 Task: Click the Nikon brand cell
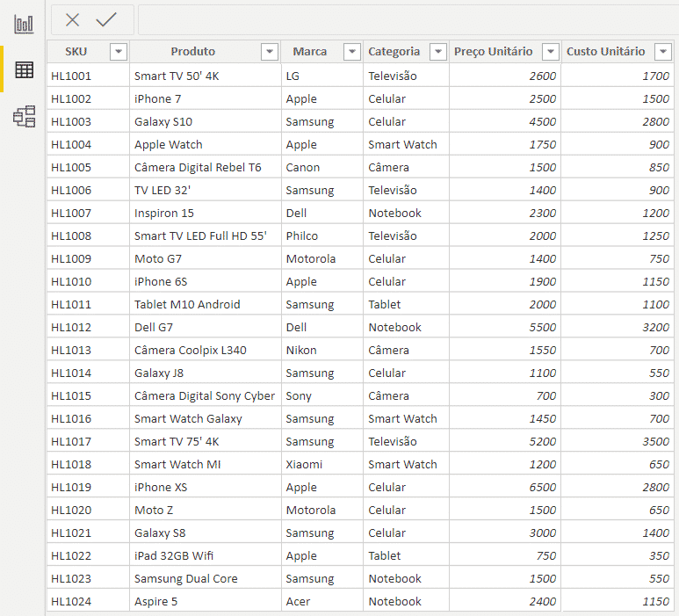[x=322, y=351]
